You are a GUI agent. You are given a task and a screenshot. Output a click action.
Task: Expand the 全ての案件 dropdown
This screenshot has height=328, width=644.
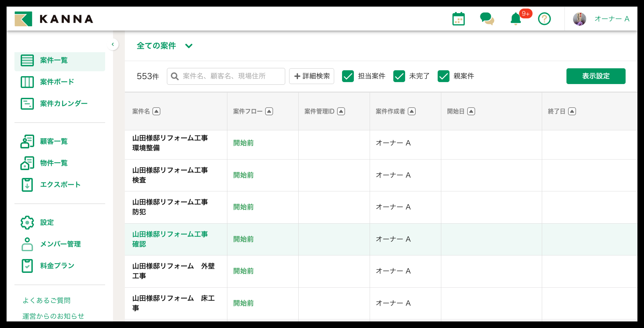(189, 46)
